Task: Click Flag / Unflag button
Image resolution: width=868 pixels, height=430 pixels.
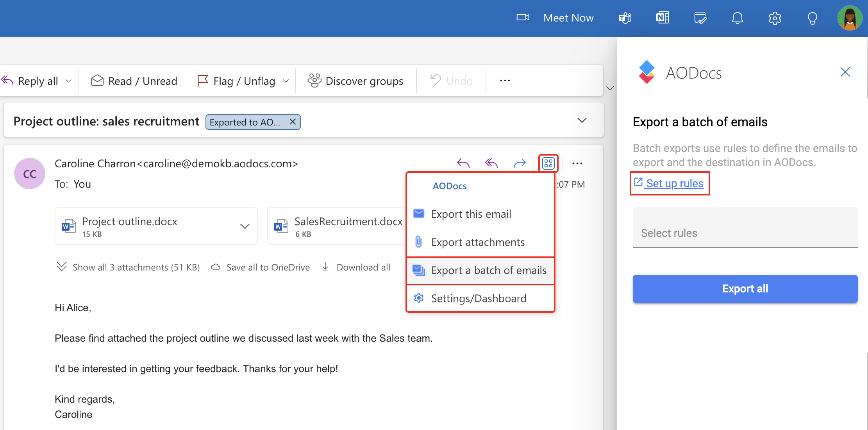Action: (x=236, y=81)
